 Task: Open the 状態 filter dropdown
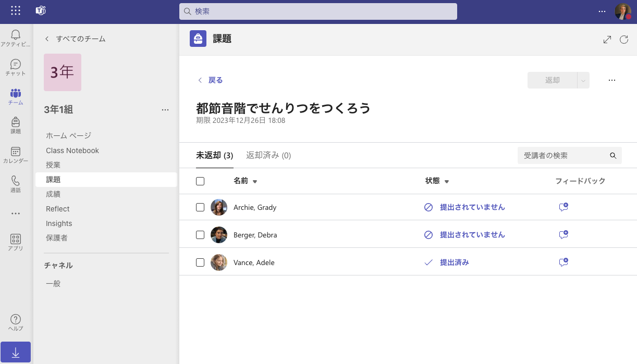[447, 181]
